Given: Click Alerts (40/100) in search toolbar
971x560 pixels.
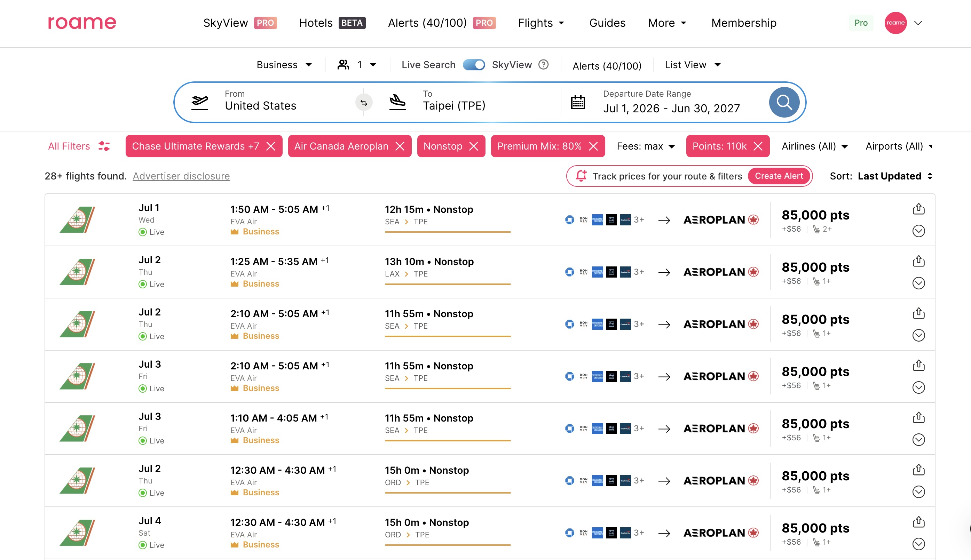Looking at the screenshot, I should tap(607, 66).
